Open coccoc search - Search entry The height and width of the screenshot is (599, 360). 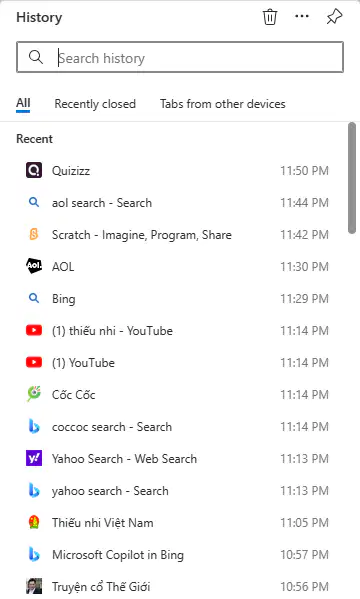pos(177,426)
